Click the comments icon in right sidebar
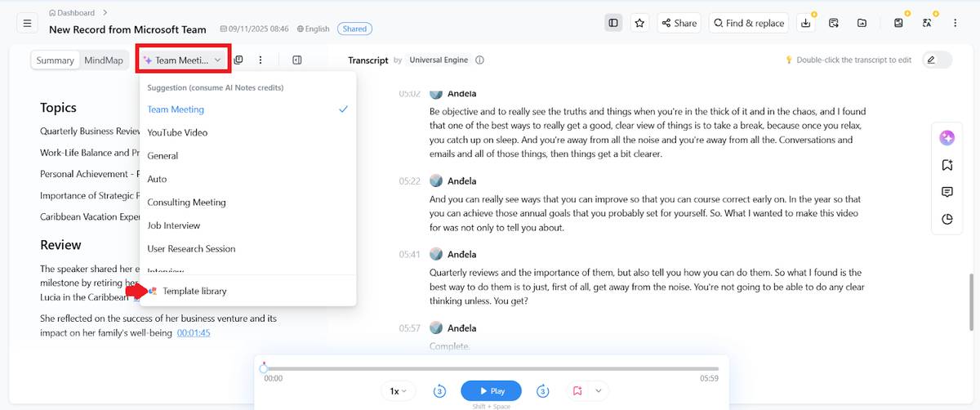This screenshot has height=410, width=980. (947, 192)
